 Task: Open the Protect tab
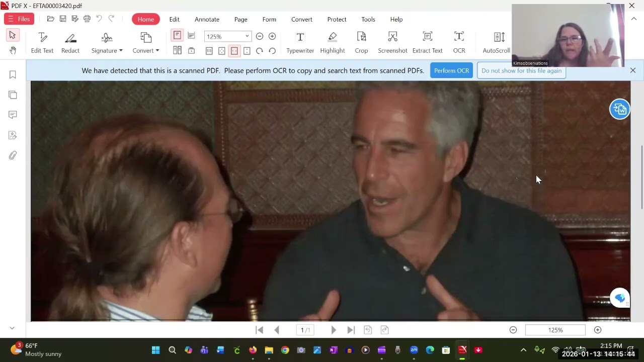click(337, 19)
